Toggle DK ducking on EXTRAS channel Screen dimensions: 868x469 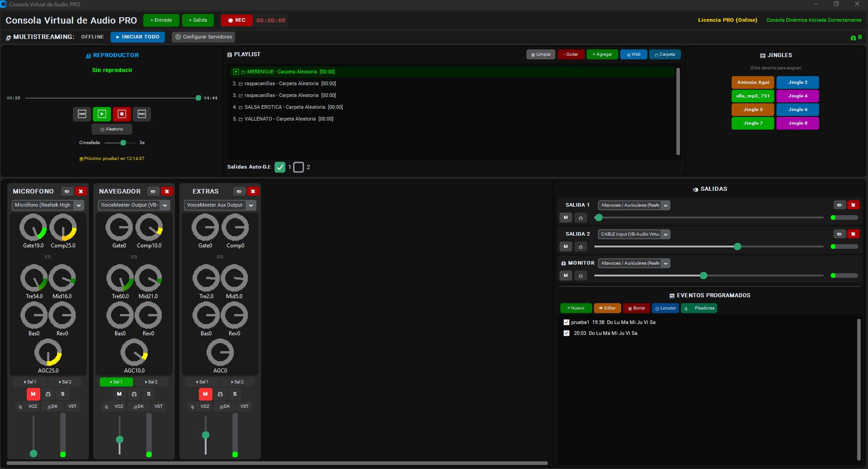225,406
